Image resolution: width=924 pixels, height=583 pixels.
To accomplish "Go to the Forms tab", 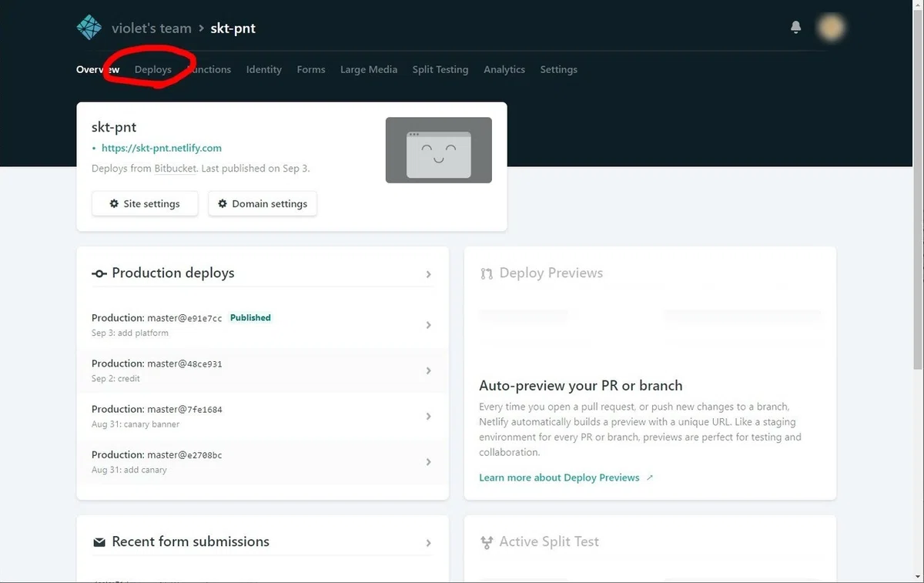I will (311, 69).
